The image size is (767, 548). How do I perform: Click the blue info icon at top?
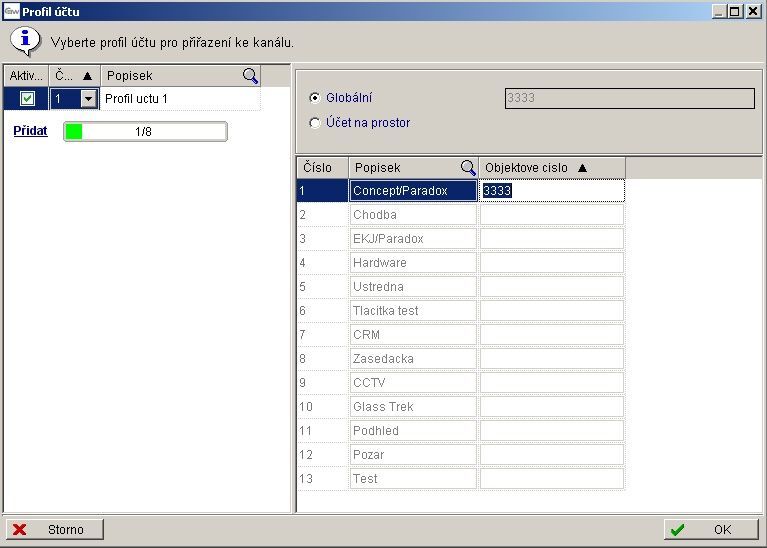(25, 41)
